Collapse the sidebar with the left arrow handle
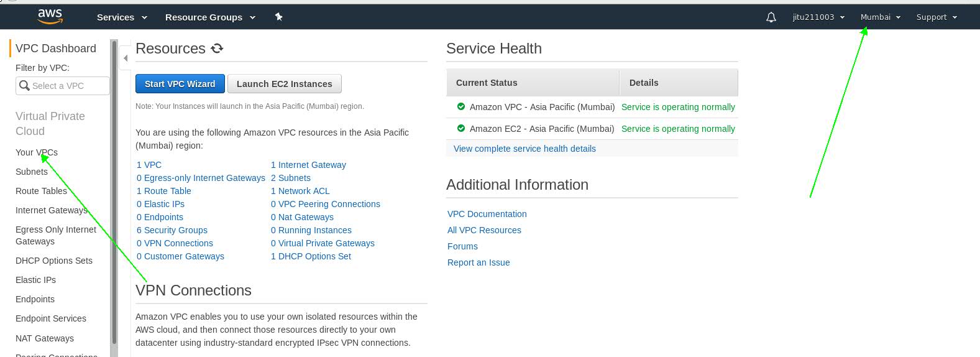This screenshot has height=357, width=980. pos(125,58)
